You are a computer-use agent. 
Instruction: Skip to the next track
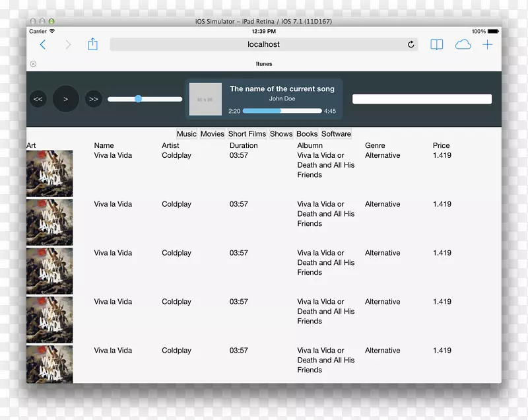tap(93, 99)
